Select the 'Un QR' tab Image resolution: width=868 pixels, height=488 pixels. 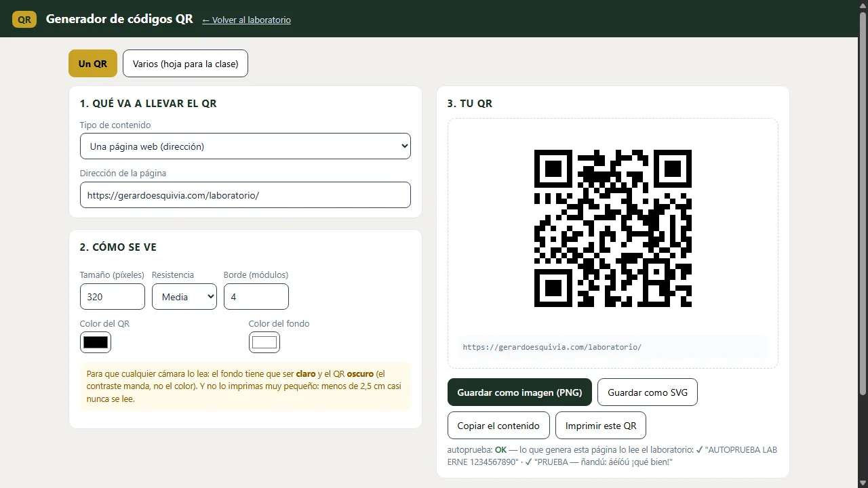[93, 64]
